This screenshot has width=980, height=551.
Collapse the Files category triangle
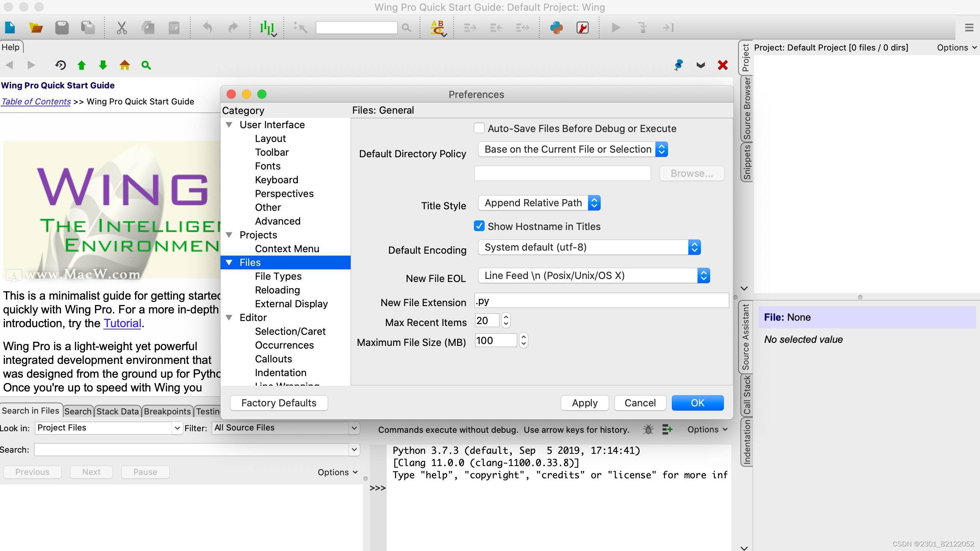coord(229,262)
